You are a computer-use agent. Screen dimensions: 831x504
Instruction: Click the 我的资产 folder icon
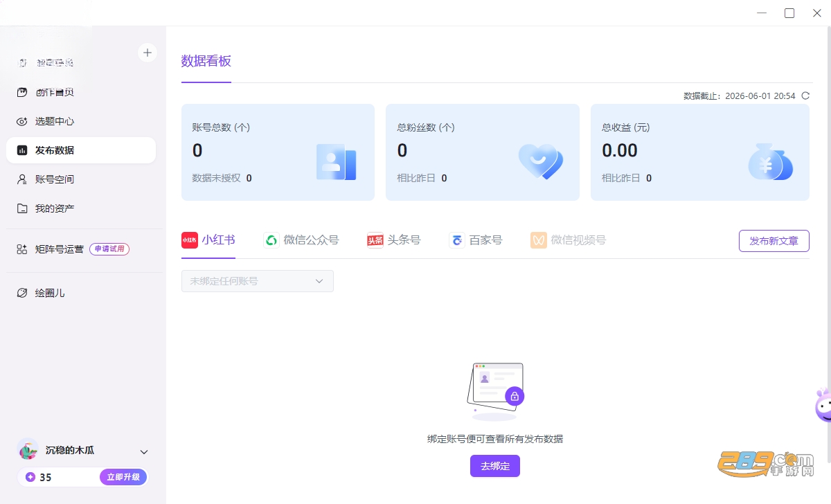click(x=22, y=208)
